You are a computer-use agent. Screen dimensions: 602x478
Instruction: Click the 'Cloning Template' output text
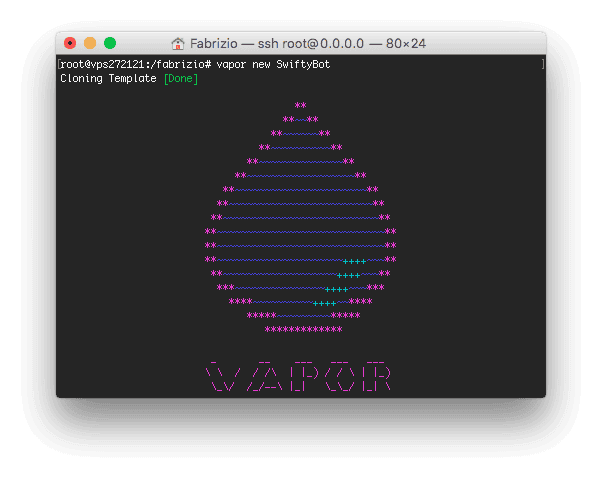(108, 79)
